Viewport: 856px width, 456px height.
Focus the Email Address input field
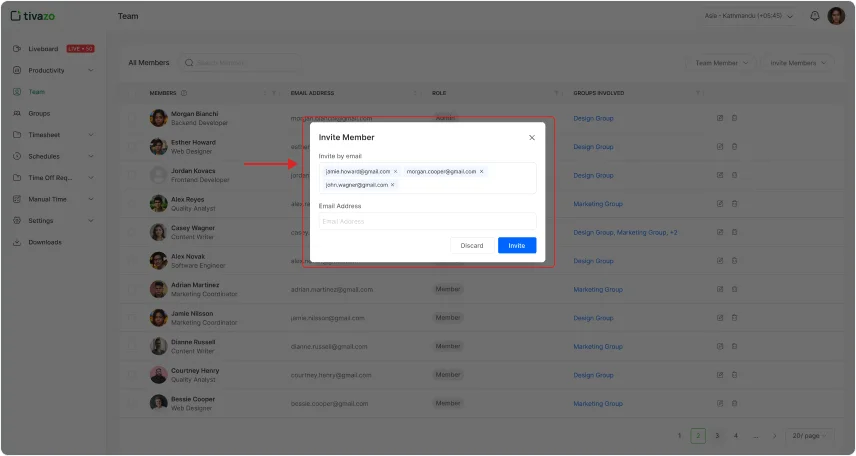(427, 221)
